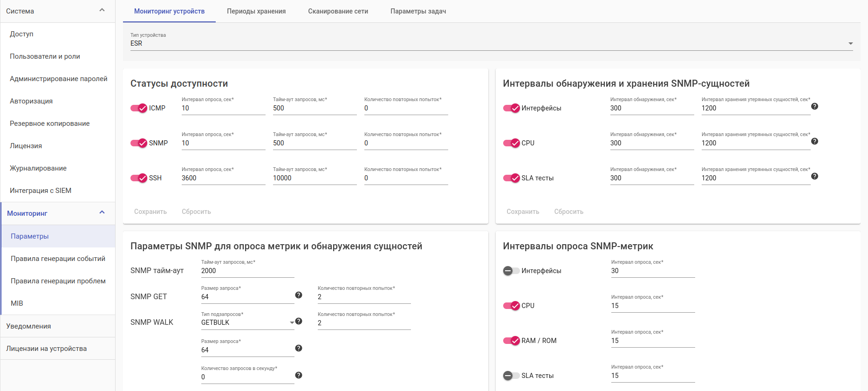This screenshot has width=868, height=391.
Task: Switch to the Периоды хранения tab
Action: [x=256, y=11]
